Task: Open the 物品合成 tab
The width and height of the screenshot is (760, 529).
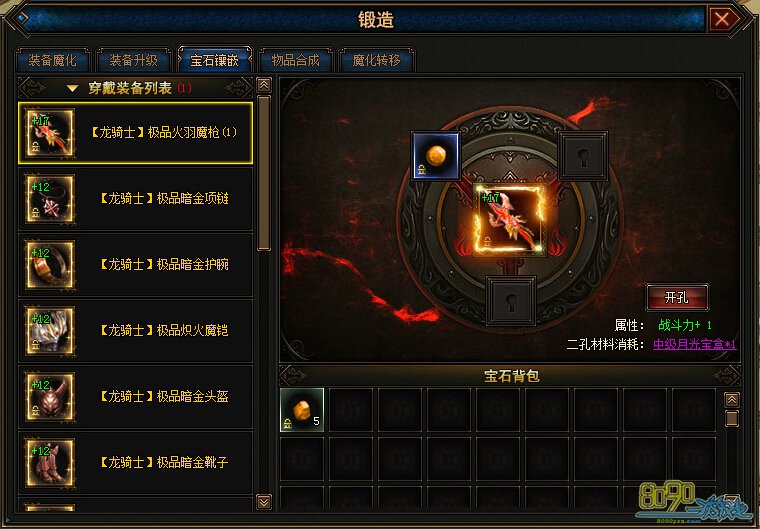Action: [x=296, y=60]
